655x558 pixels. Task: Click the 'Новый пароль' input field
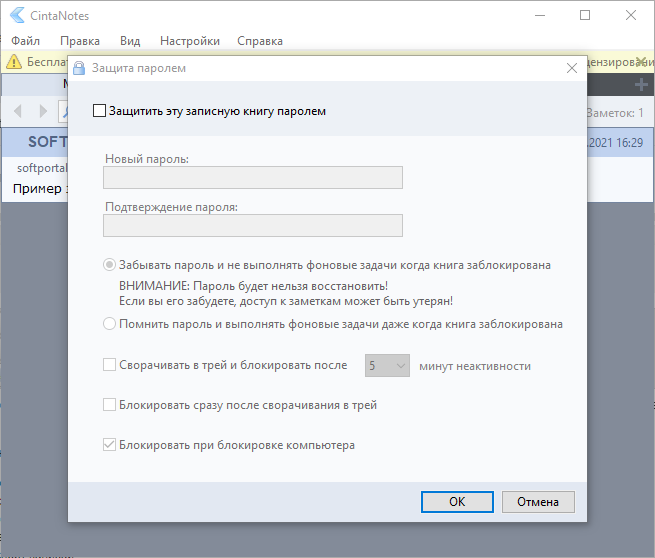coord(253,178)
